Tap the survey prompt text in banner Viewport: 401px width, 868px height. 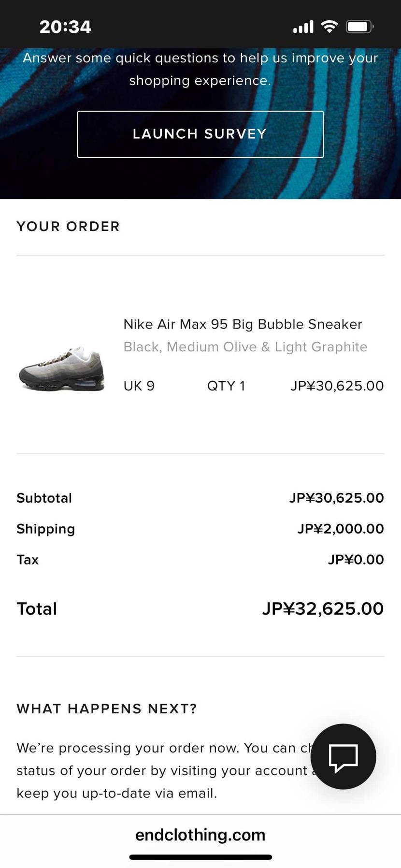click(200, 69)
